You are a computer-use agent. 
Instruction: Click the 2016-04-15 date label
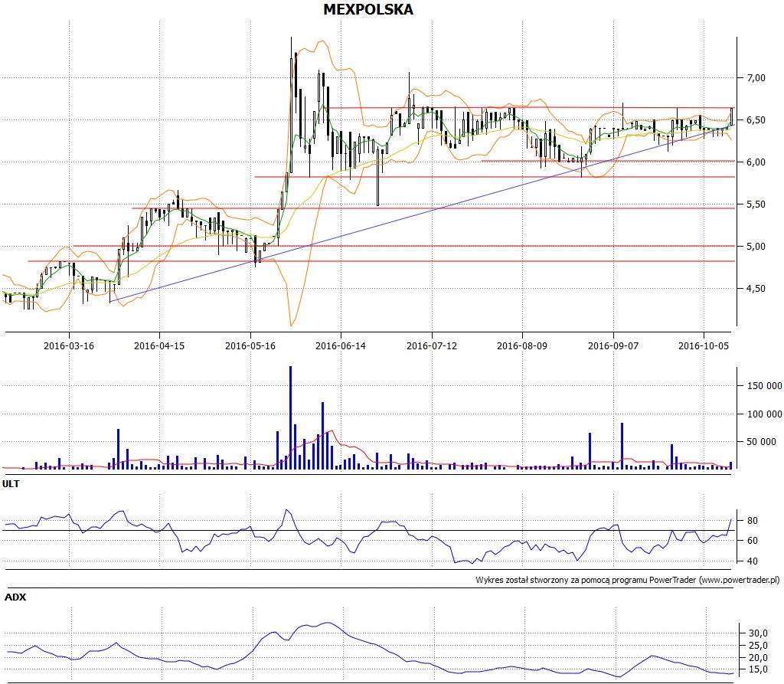(159, 345)
